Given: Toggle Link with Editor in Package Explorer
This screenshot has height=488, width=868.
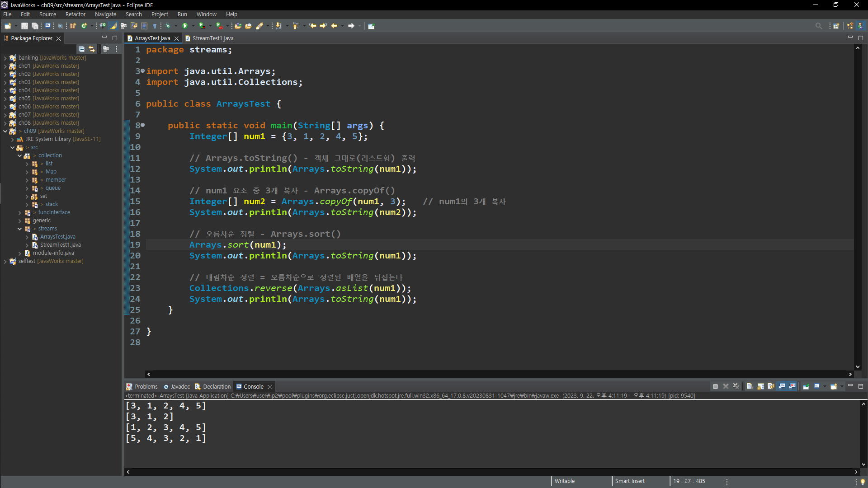Looking at the screenshot, I should click(92, 49).
